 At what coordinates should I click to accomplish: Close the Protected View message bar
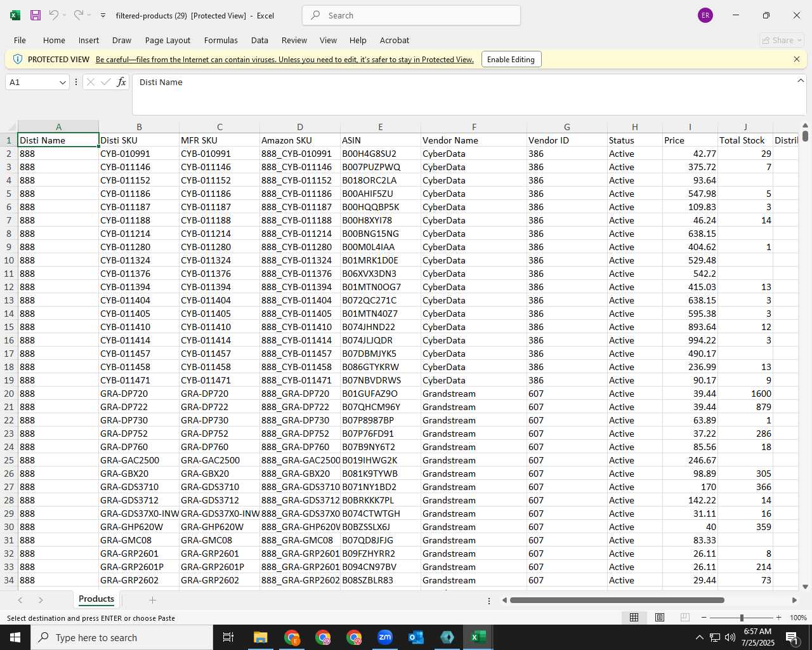pos(797,59)
